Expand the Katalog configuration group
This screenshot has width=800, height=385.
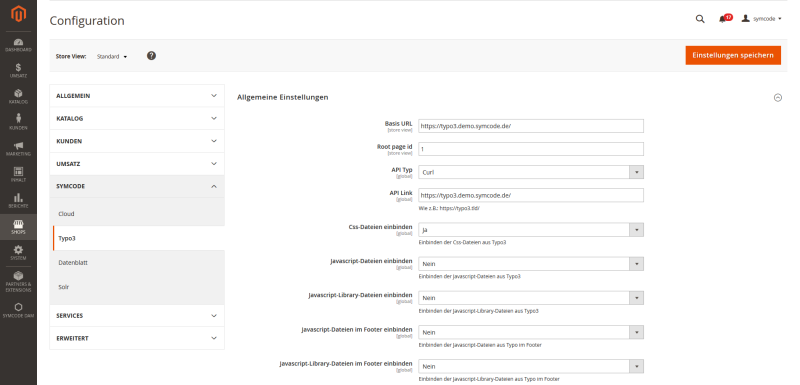coord(137,118)
